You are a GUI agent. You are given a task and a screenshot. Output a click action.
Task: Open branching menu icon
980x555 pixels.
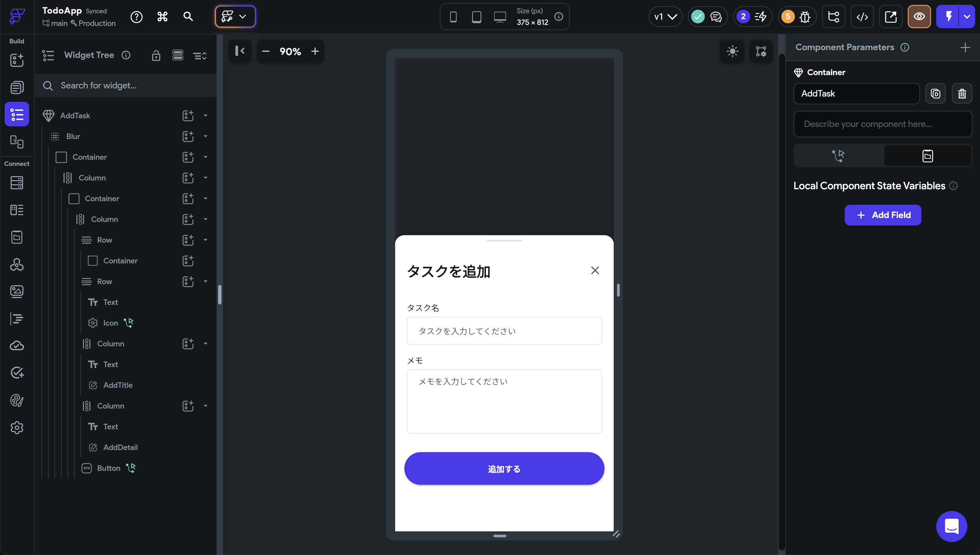[833, 17]
